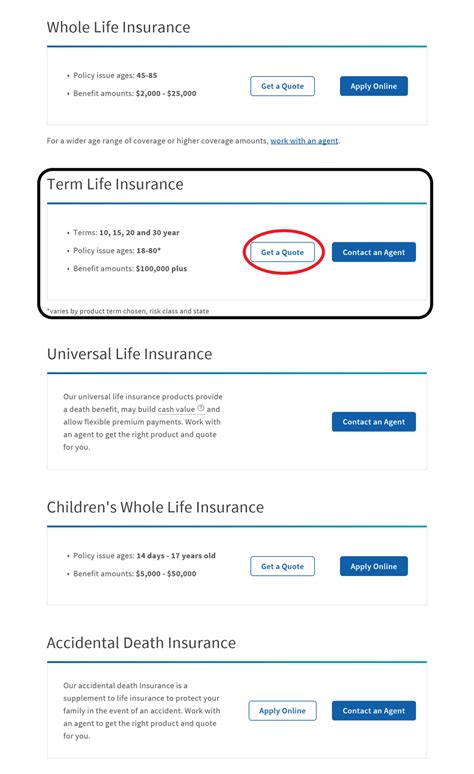The height and width of the screenshot is (774, 474).
Task: Apply Online for Whole Life Insurance
Action: [374, 86]
